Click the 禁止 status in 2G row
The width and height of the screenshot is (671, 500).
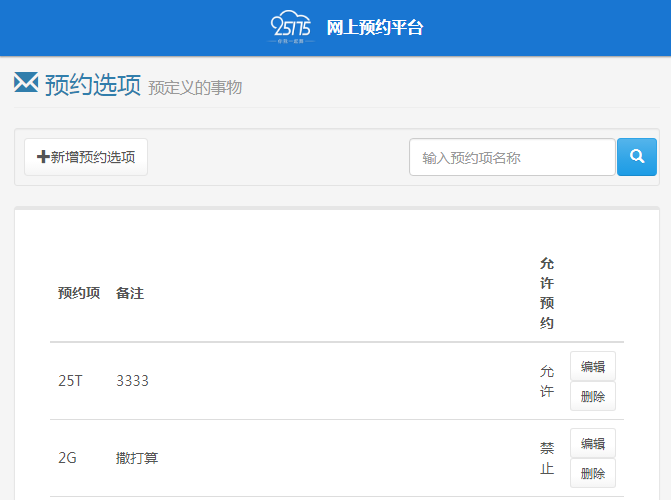(547, 458)
